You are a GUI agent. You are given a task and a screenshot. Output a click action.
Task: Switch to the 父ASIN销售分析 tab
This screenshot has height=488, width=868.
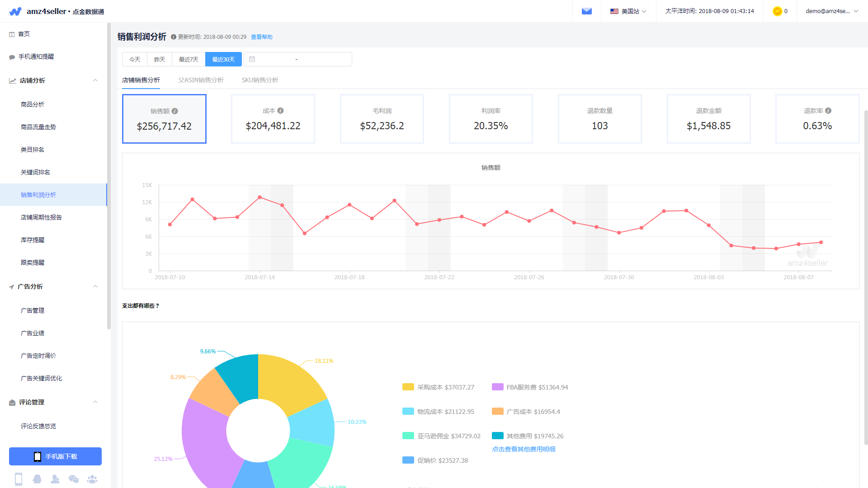point(201,80)
